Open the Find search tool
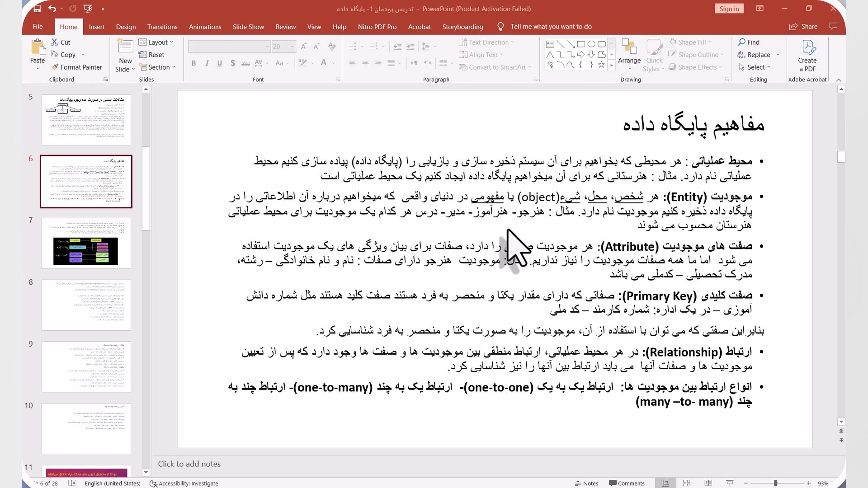Viewport: 868px width, 488px height. pos(749,42)
